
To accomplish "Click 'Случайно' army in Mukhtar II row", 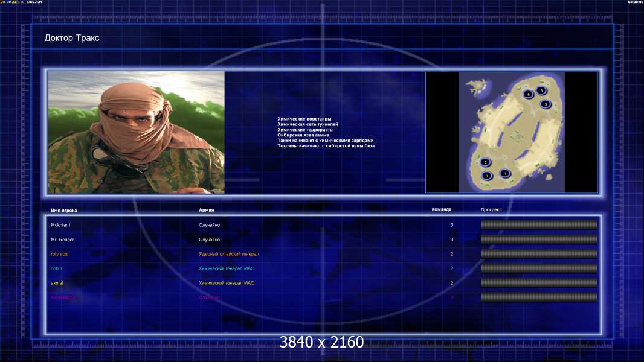I will pos(210,225).
